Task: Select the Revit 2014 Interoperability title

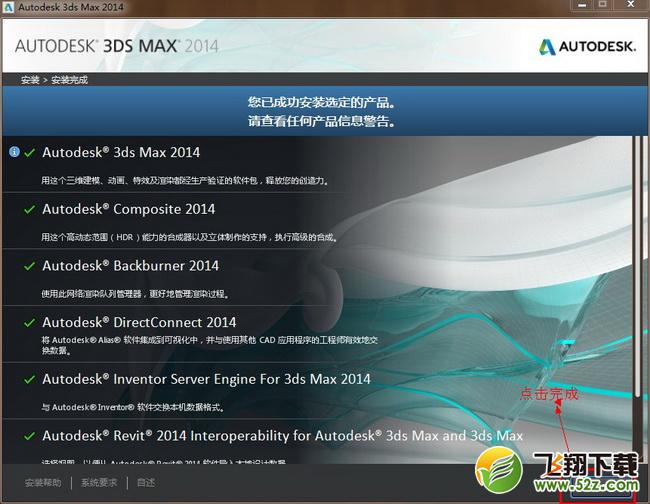Action: point(283,436)
